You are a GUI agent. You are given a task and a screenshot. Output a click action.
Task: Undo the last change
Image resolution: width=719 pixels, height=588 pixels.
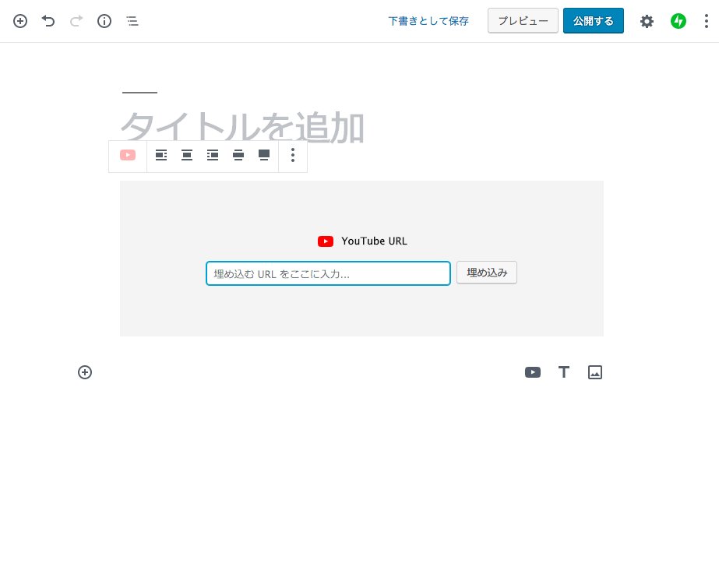48,21
